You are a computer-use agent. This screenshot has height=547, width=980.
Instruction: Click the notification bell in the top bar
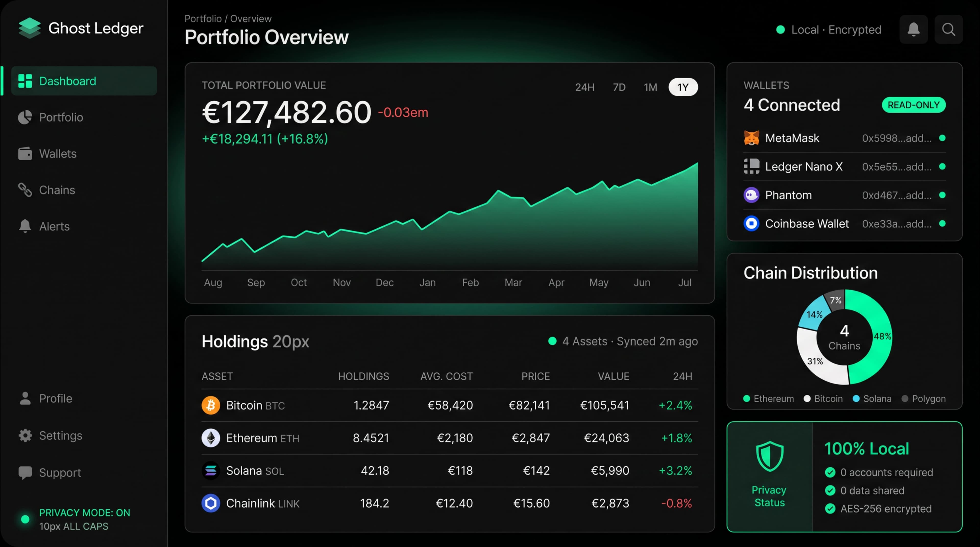coord(914,29)
